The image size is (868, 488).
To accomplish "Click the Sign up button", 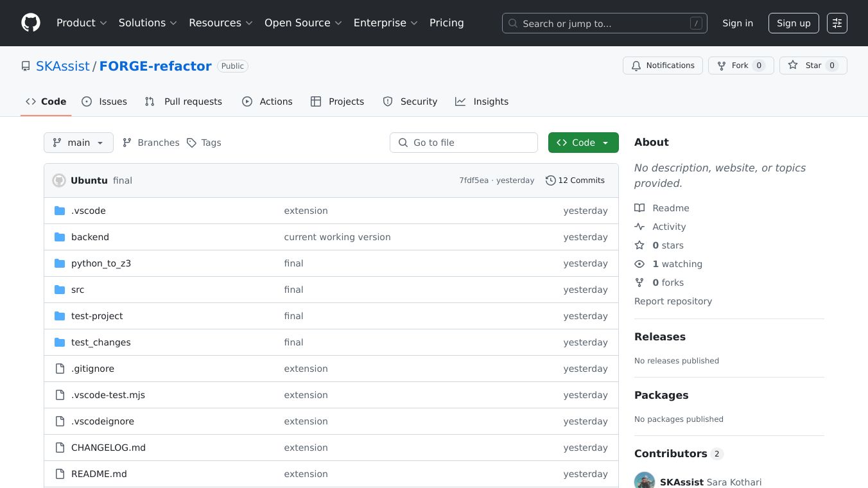I will click(x=793, y=23).
